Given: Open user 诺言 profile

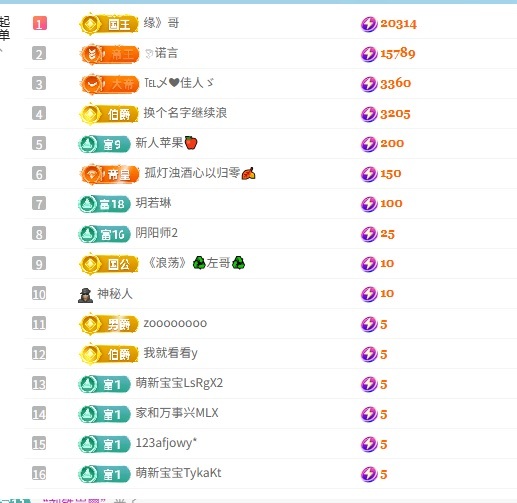Looking at the screenshot, I should (161, 53).
